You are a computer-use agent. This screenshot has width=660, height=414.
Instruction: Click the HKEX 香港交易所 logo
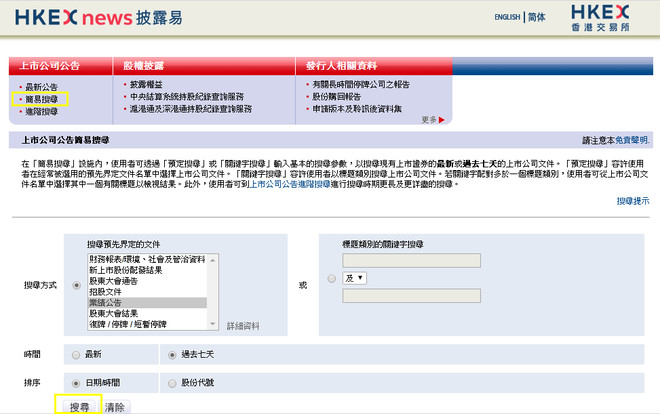tap(600, 18)
